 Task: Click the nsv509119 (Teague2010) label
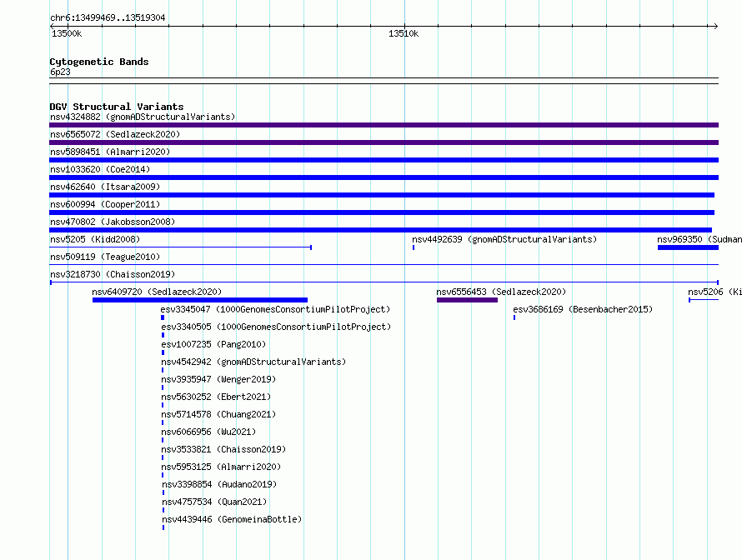(x=105, y=257)
